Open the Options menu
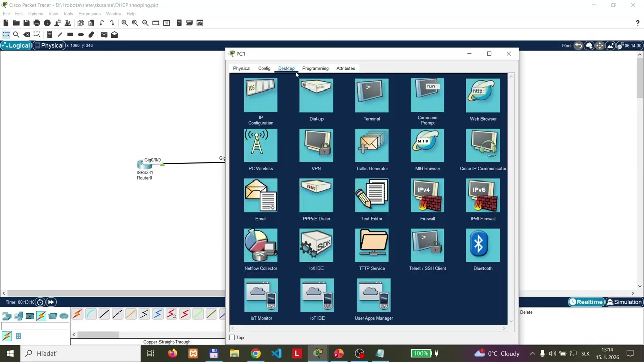The width and height of the screenshot is (644, 362). click(35, 14)
